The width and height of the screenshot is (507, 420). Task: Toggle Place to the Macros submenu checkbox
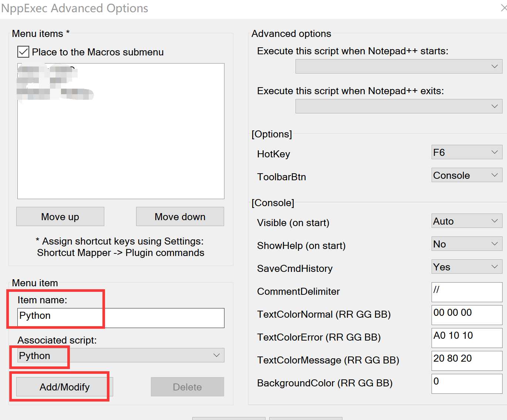[x=23, y=52]
